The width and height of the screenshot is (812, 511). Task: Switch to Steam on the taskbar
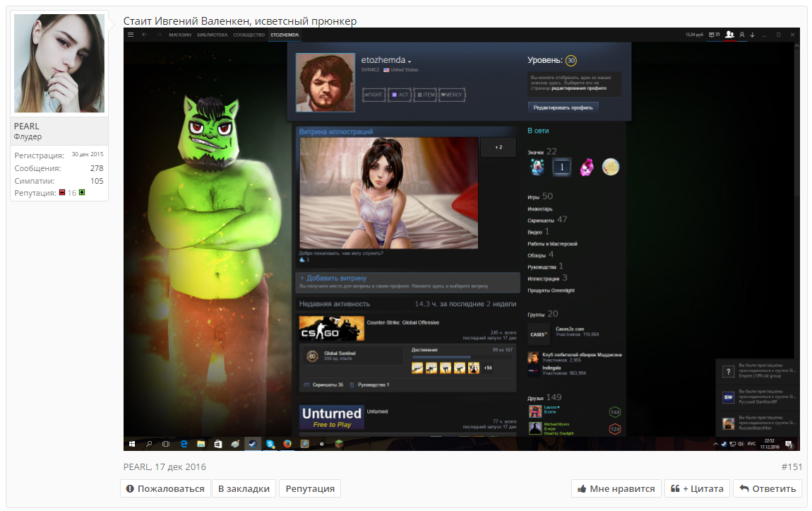pyautogui.click(x=253, y=444)
